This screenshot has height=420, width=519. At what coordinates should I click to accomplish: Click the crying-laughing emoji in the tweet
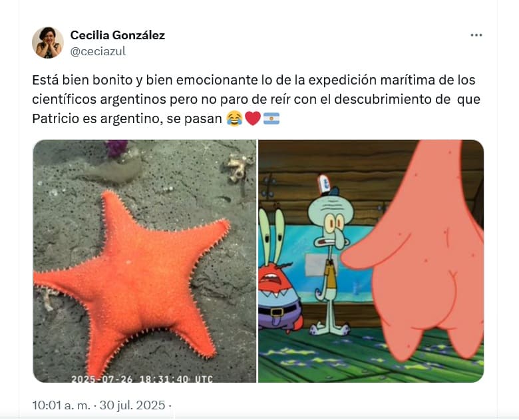click(x=234, y=118)
